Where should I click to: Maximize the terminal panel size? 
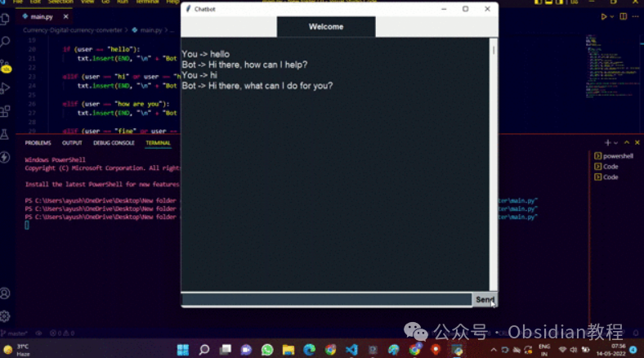pos(627,142)
